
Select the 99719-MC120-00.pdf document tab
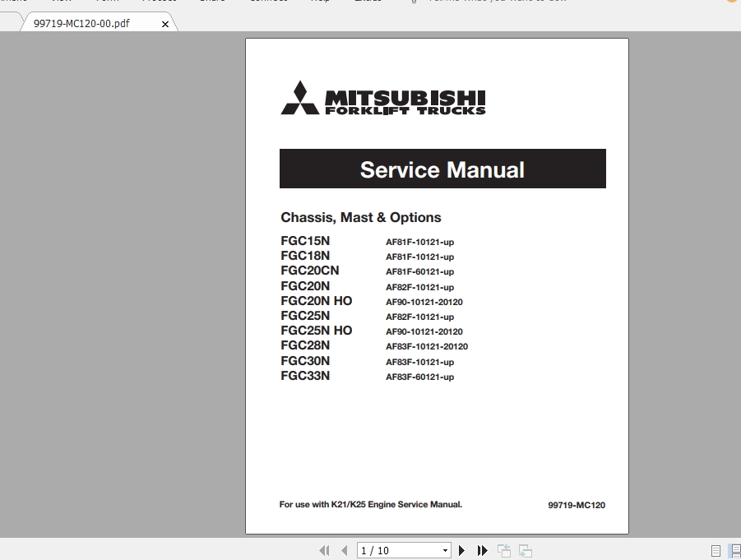pyautogui.click(x=82, y=23)
